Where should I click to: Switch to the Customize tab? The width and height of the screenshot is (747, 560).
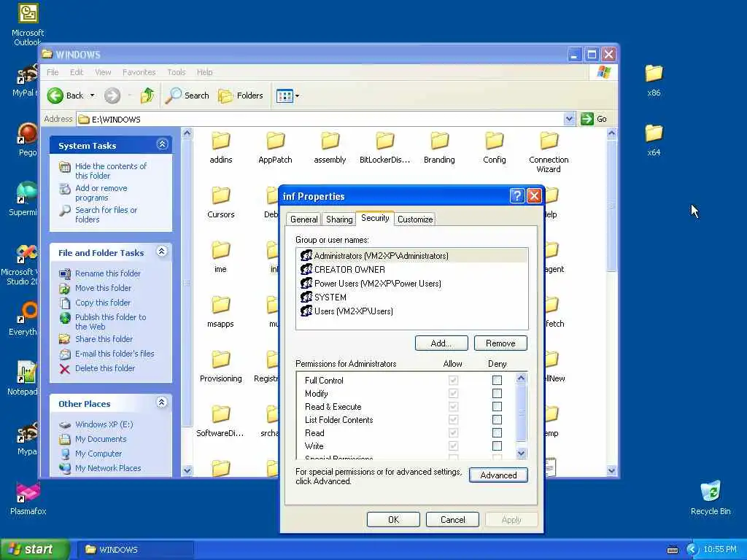pos(415,219)
